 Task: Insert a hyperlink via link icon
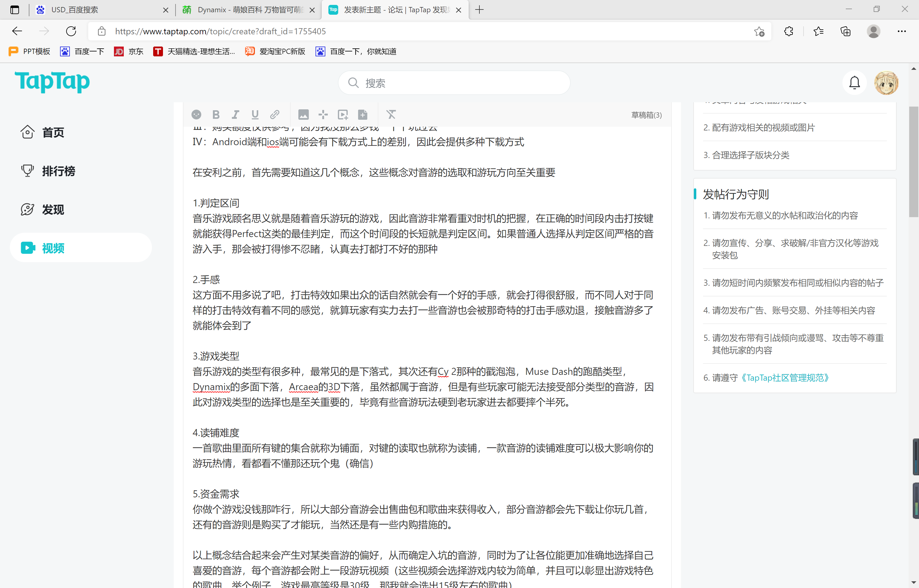274,115
